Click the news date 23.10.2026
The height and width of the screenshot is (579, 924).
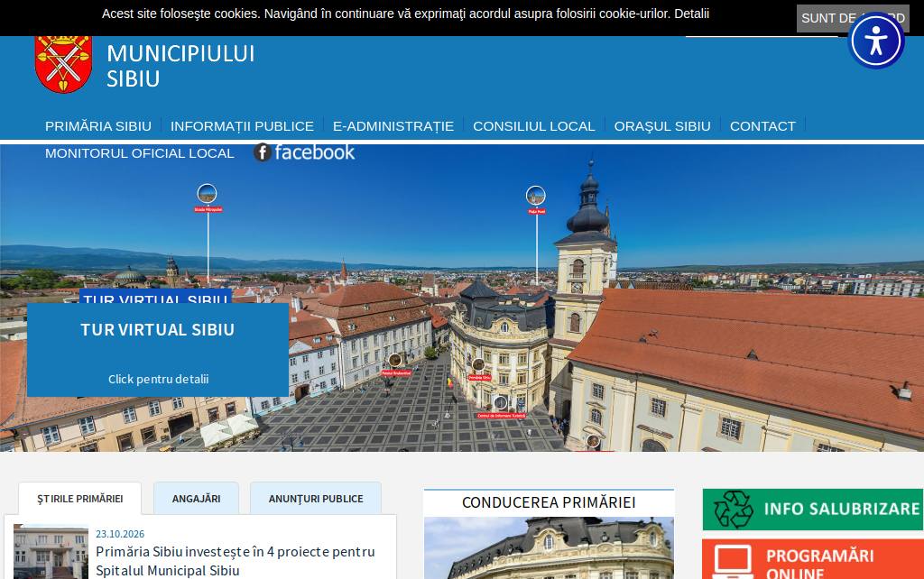coord(120,534)
